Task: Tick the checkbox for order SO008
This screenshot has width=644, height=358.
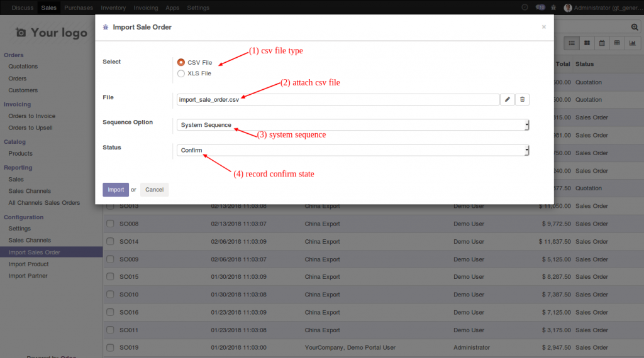Action: (x=110, y=224)
